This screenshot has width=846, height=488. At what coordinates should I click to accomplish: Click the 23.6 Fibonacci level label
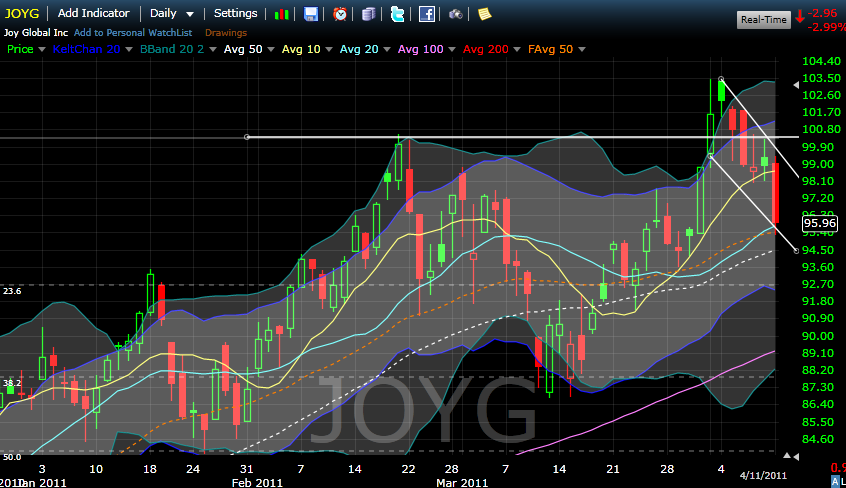coord(12,291)
